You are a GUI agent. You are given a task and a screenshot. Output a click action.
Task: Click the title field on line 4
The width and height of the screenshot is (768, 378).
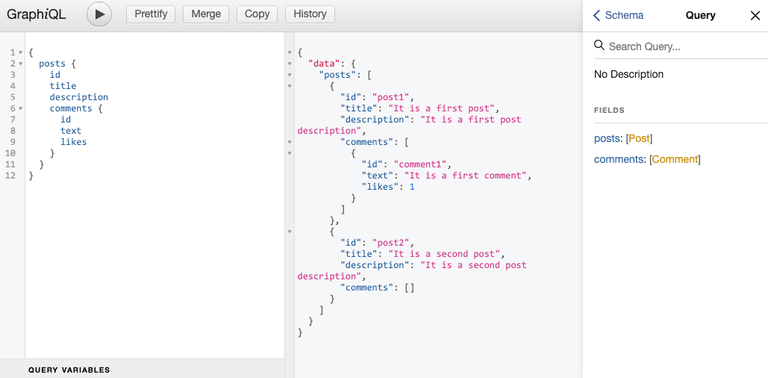[63, 86]
